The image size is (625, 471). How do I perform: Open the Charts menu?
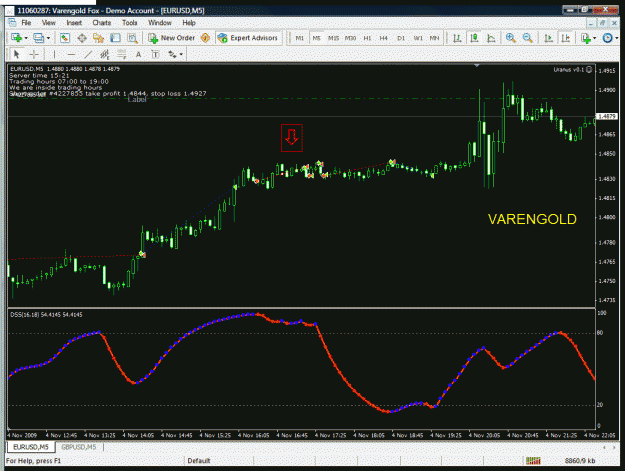(x=102, y=23)
